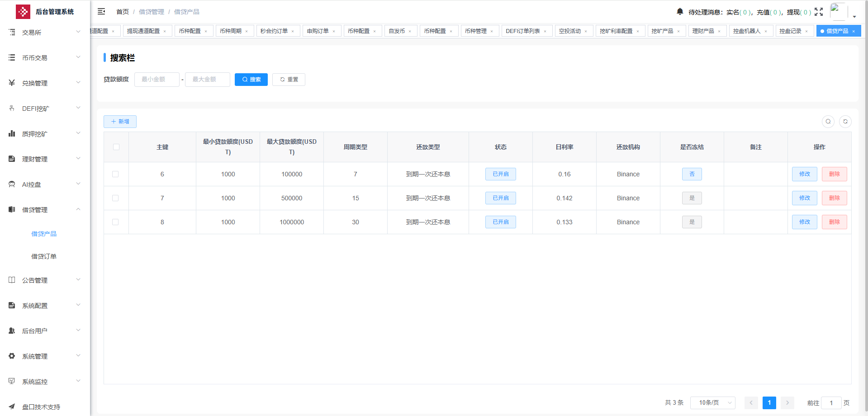Open the user avatar menu

pyautogui.click(x=839, y=12)
